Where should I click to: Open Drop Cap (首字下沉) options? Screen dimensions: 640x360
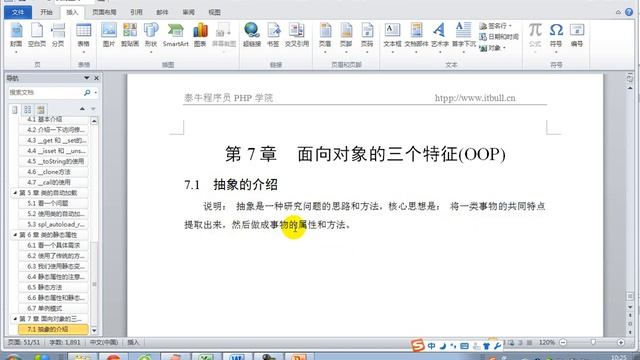click(464, 38)
